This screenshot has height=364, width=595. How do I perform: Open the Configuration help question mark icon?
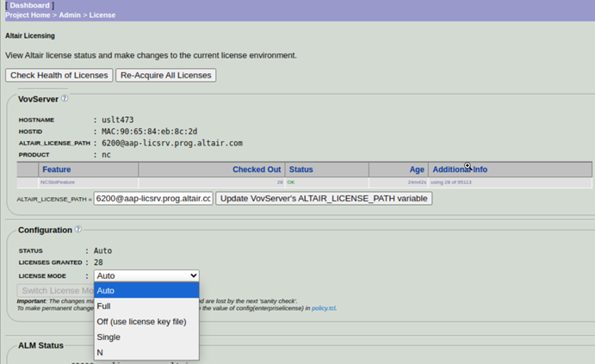click(78, 229)
